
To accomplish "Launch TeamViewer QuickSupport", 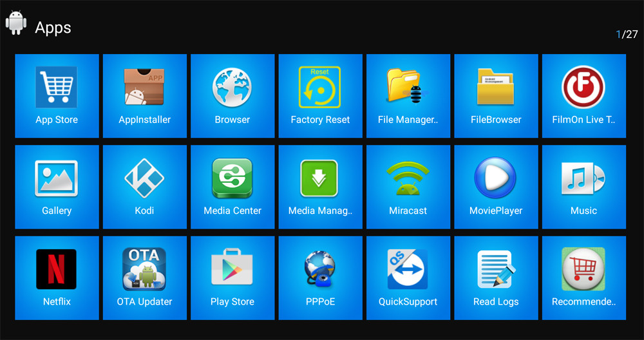I will click(408, 277).
